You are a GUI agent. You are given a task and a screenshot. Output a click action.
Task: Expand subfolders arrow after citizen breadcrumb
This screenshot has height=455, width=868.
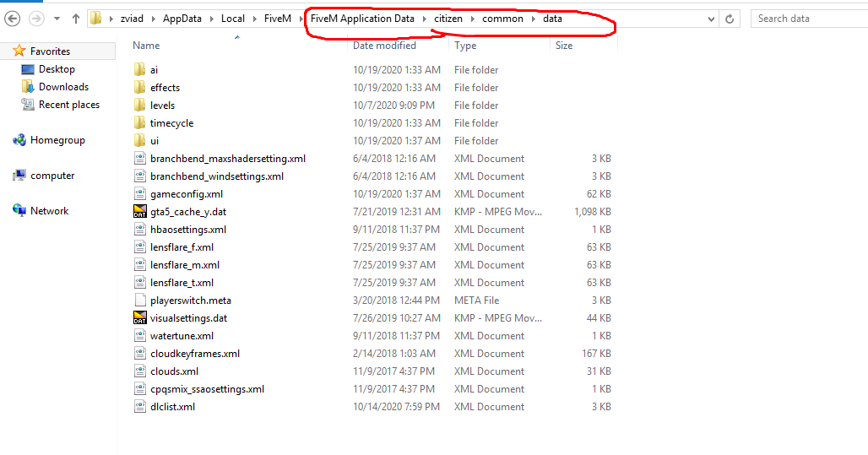473,19
